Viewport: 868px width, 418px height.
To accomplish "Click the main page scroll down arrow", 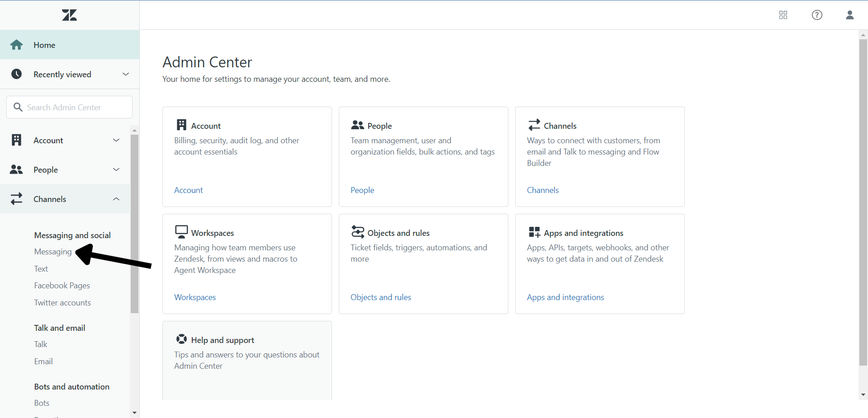I will [863, 395].
